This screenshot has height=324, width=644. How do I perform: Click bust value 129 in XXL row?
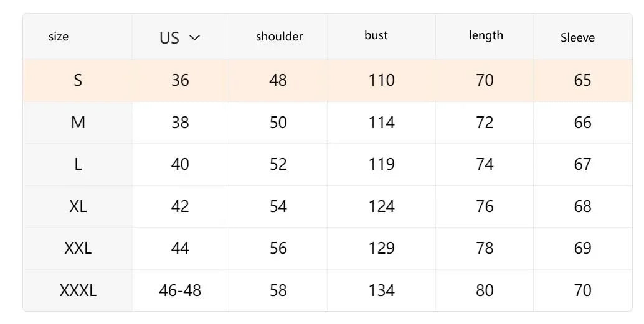pos(381,248)
